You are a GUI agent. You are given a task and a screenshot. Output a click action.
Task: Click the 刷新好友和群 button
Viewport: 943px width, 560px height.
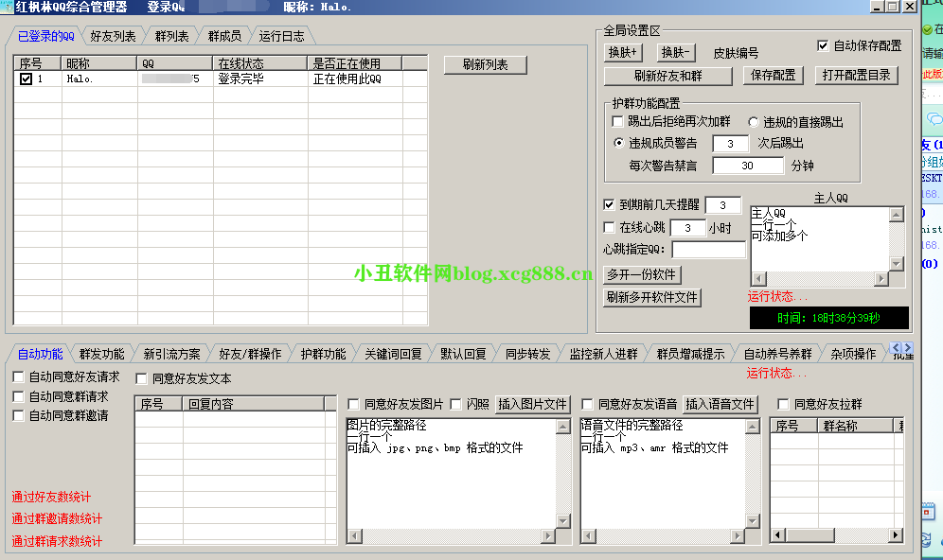point(668,76)
